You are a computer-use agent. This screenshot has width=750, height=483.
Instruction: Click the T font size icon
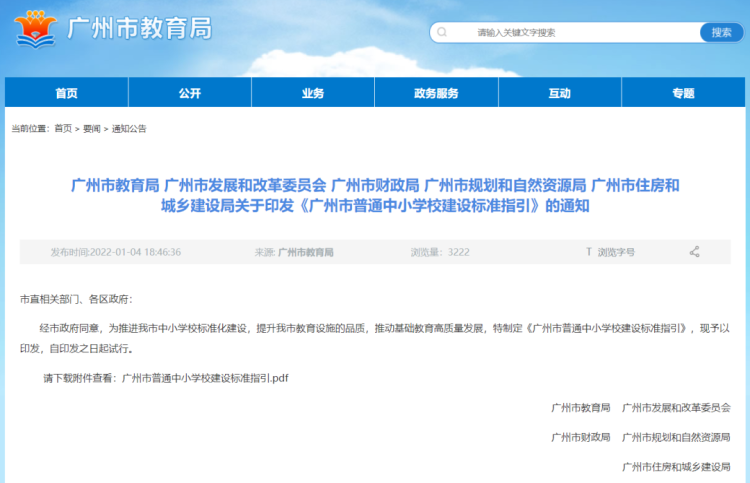point(589,252)
